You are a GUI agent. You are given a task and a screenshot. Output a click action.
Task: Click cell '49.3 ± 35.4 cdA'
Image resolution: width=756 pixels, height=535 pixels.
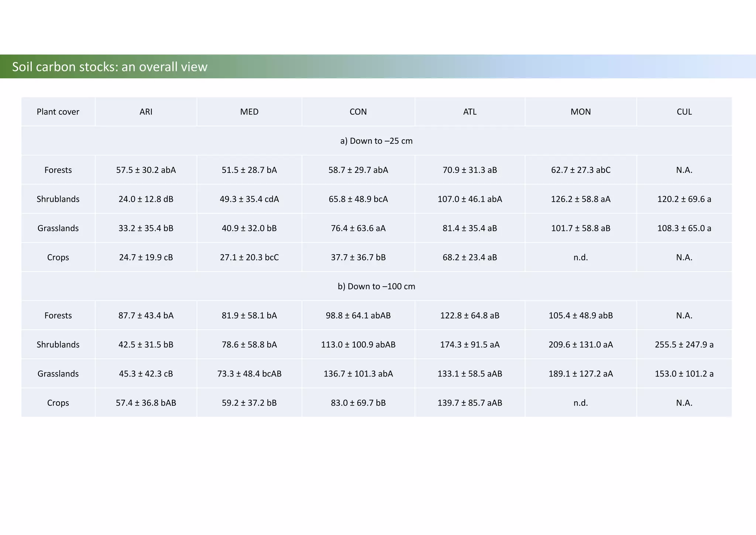click(x=250, y=199)
